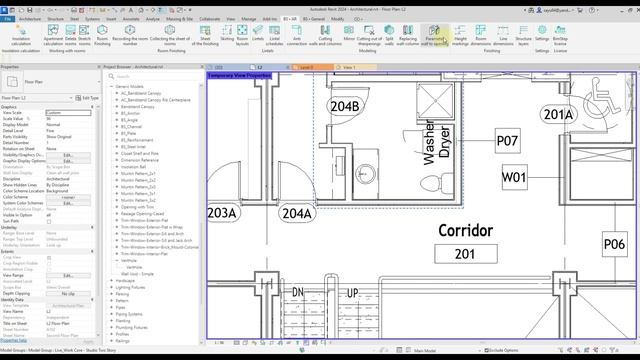Select the BS_Channel tree item

tap(131, 127)
